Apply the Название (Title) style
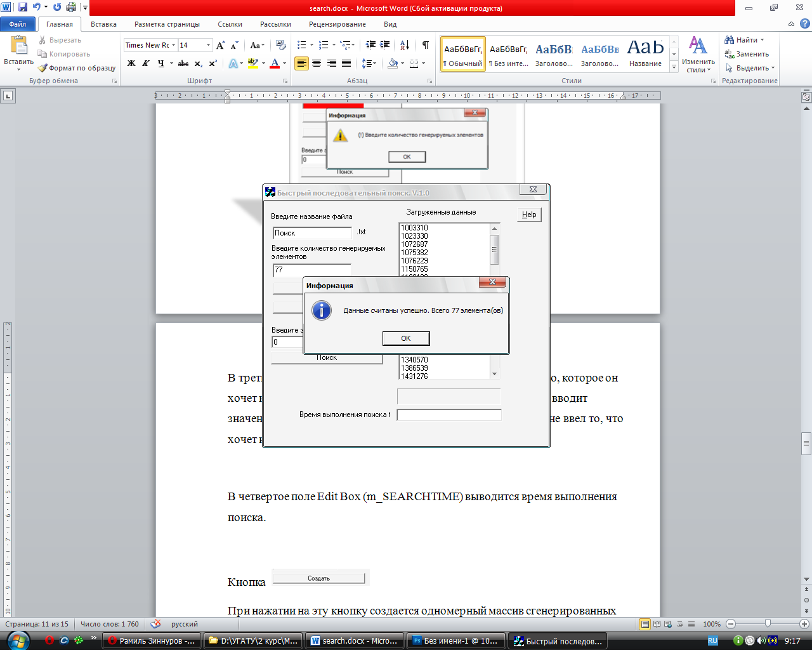 pyautogui.click(x=646, y=55)
